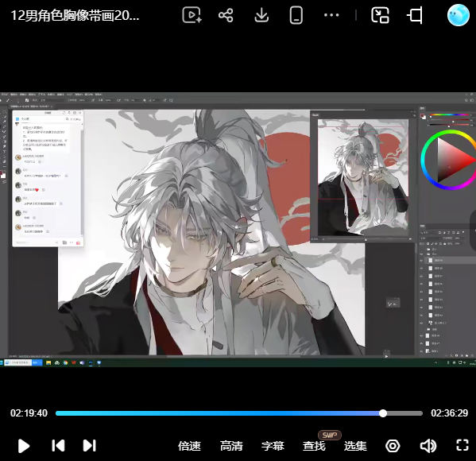Open the 选集 episode list
This screenshot has height=461, width=476.
355,446
